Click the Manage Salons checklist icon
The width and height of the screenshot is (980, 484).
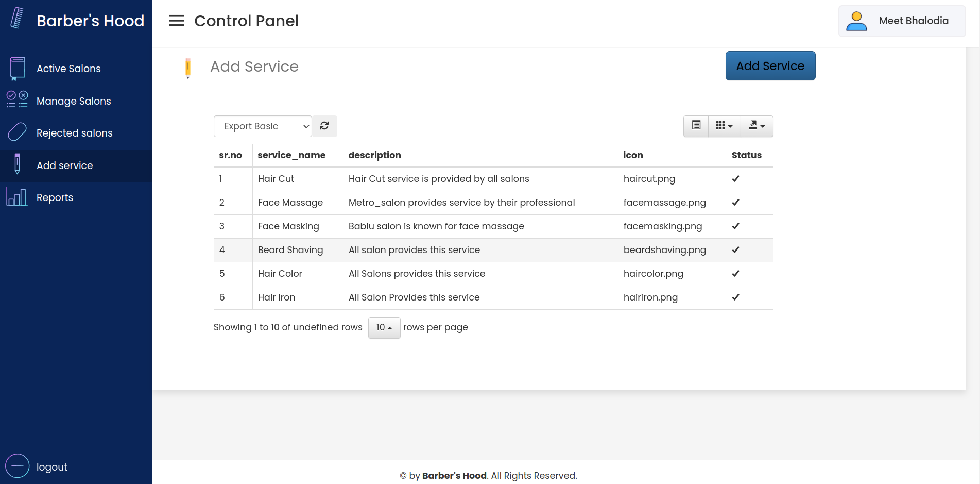point(17,99)
